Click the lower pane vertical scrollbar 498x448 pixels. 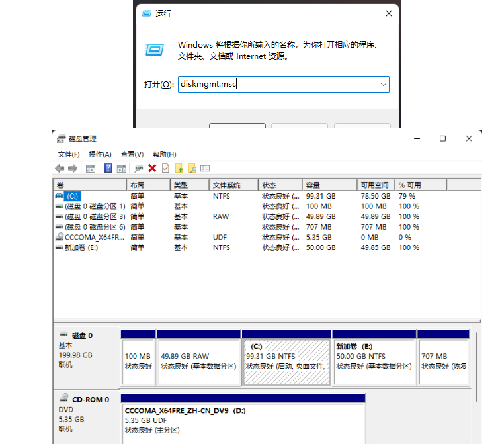pos(476,367)
